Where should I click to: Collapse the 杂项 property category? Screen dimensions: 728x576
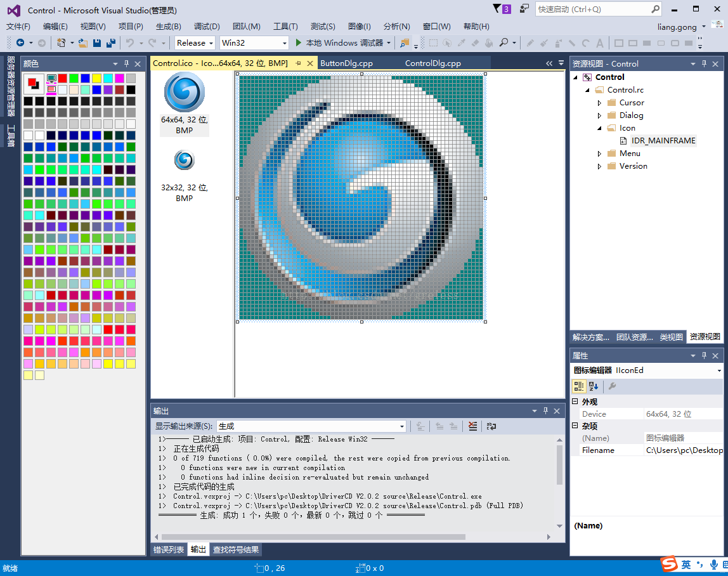coord(575,425)
